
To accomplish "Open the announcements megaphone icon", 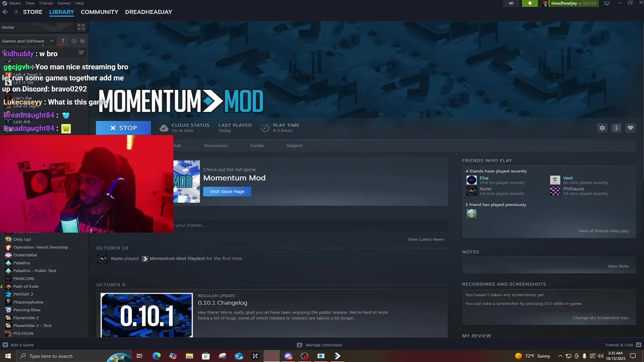I will [511, 3].
